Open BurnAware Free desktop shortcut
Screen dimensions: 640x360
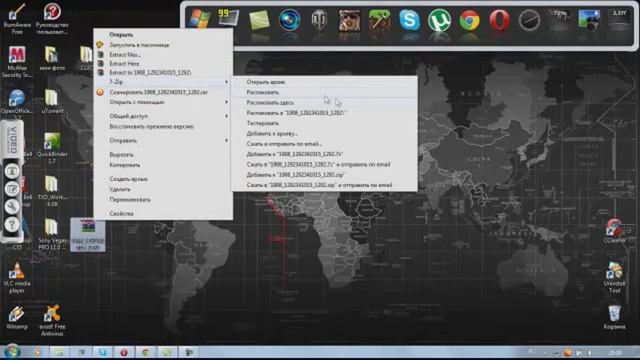point(17,18)
